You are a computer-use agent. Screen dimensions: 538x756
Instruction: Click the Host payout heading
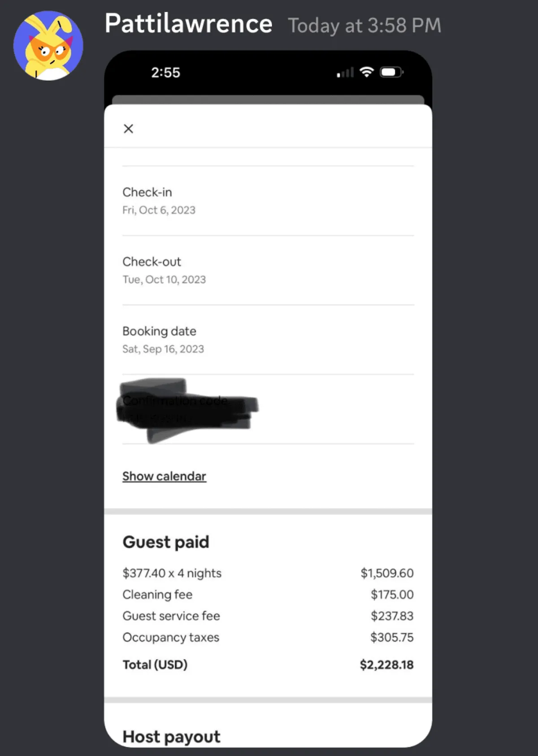171,737
